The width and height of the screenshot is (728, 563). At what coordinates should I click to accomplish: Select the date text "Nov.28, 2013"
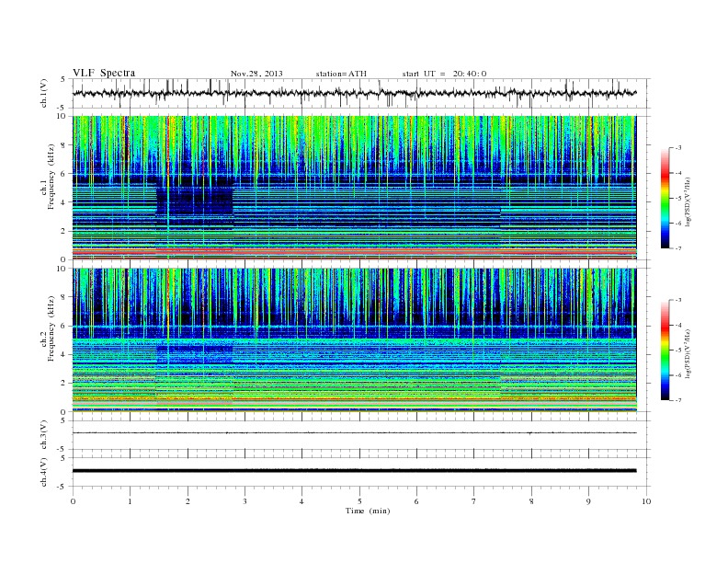coord(256,74)
